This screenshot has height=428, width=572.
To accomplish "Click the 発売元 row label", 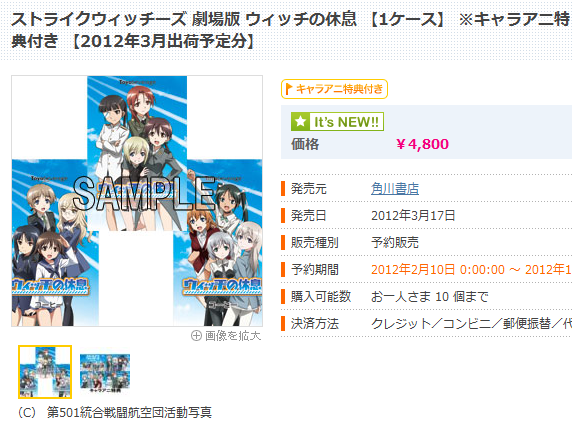I will click(309, 189).
